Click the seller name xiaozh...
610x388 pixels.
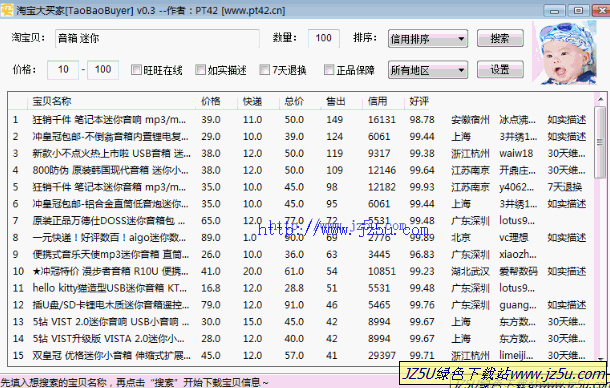click(518, 255)
